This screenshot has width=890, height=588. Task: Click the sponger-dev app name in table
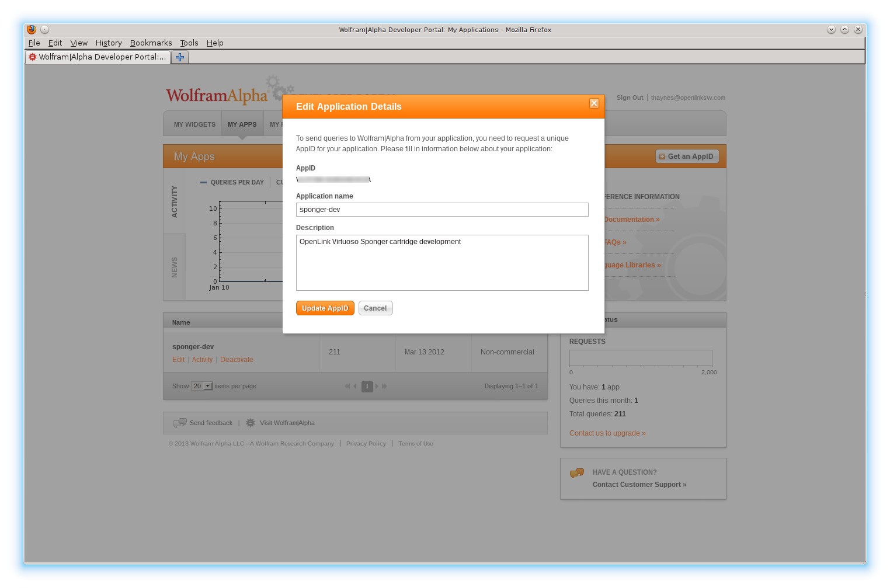pyautogui.click(x=193, y=347)
